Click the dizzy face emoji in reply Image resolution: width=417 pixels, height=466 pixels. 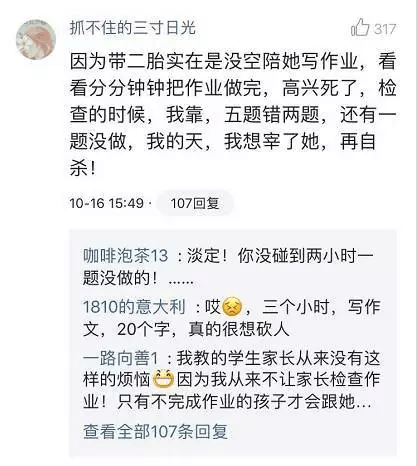tap(232, 306)
